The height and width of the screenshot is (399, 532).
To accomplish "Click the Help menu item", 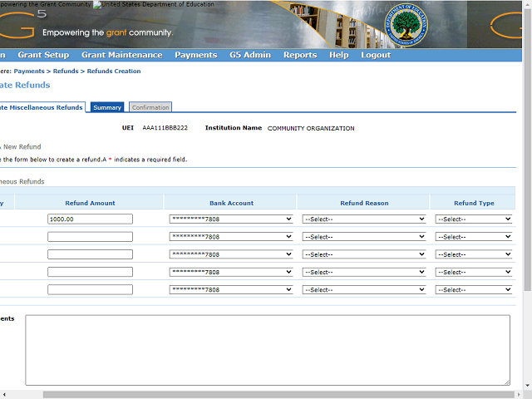I will click(338, 55).
